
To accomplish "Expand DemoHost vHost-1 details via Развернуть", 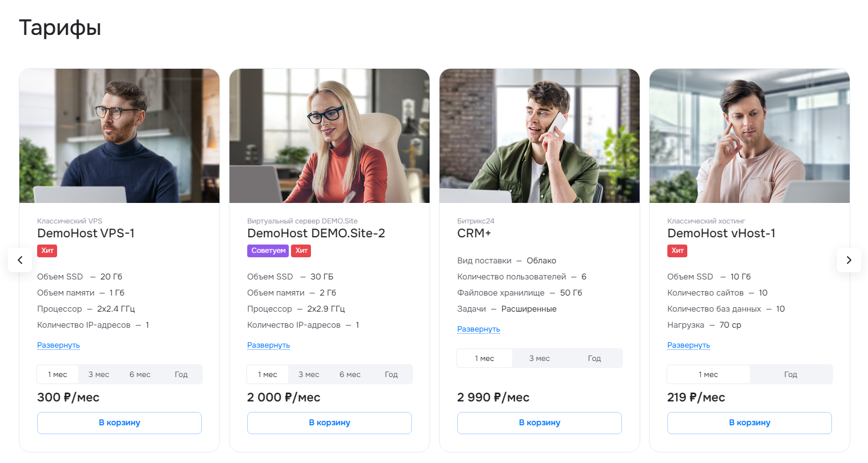I will [688, 345].
